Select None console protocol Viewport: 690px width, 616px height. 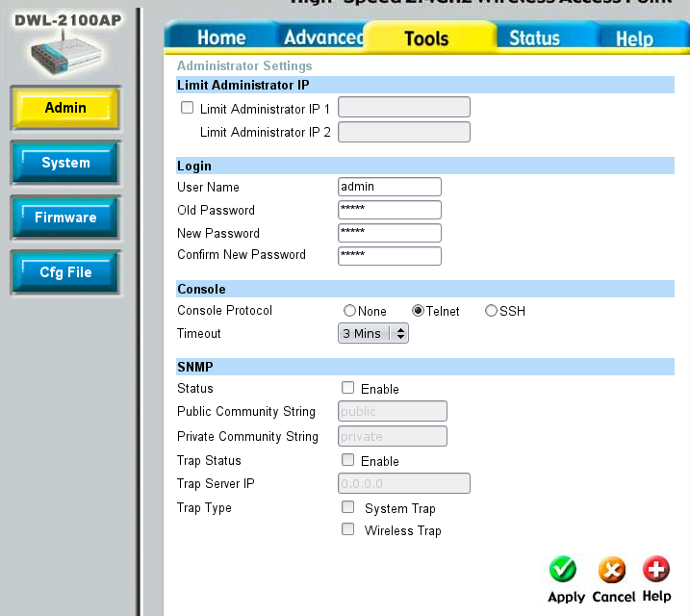tap(349, 311)
